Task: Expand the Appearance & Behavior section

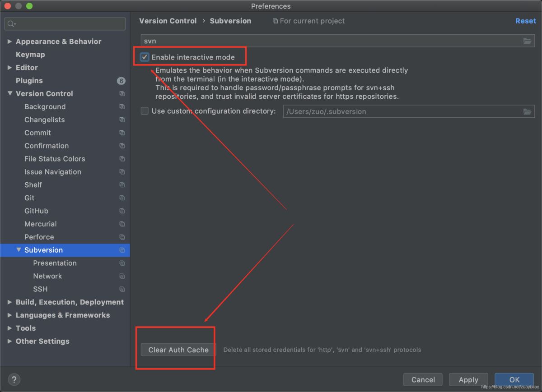Action: point(9,42)
